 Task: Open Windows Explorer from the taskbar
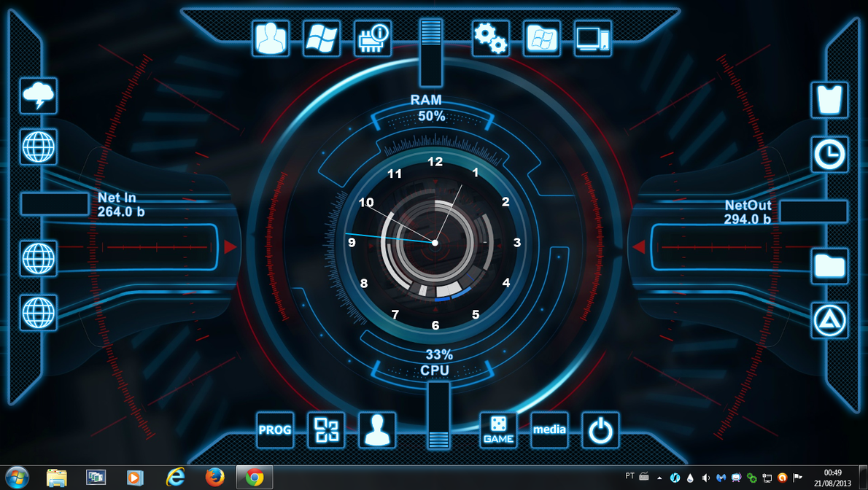[56, 478]
